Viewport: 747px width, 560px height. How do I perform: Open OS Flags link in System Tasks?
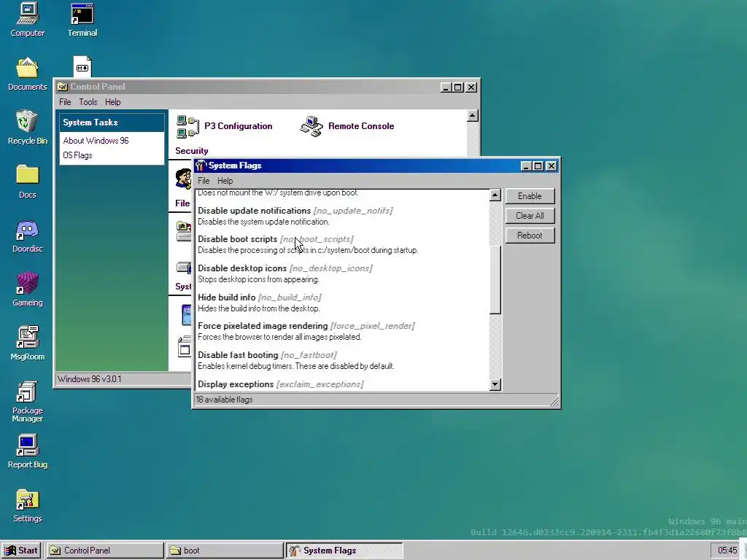pyautogui.click(x=77, y=155)
